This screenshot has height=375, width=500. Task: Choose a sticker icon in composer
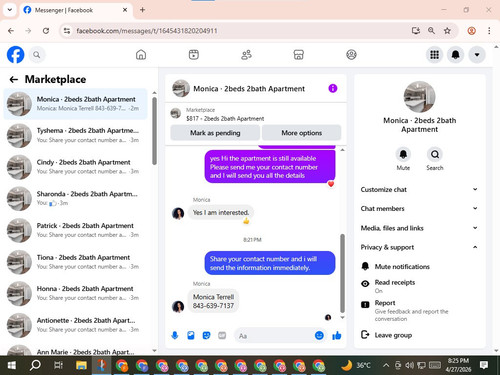coord(206,335)
